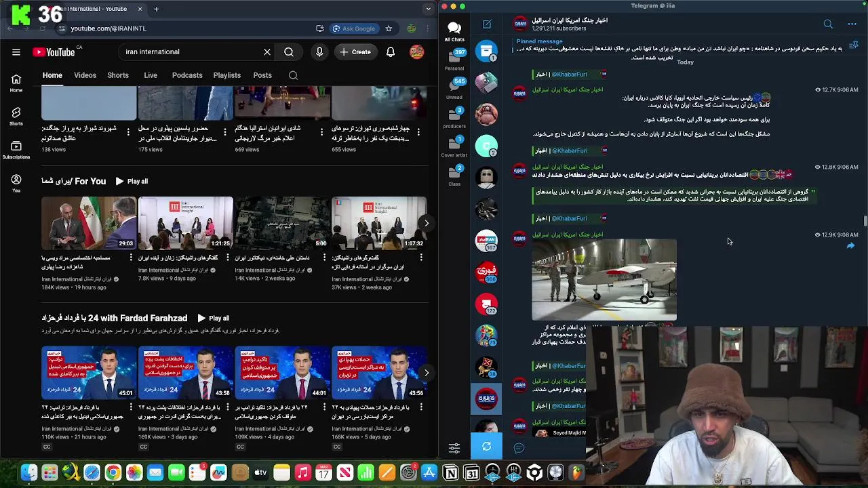Switch to the Shorts channel tab
Viewport: 868px width, 488px height.
(x=118, y=75)
